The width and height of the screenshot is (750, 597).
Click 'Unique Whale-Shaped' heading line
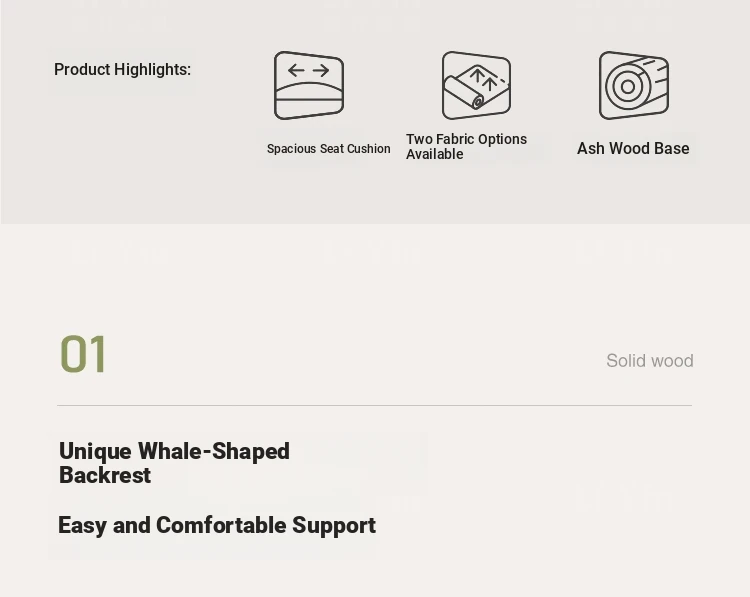click(x=174, y=451)
